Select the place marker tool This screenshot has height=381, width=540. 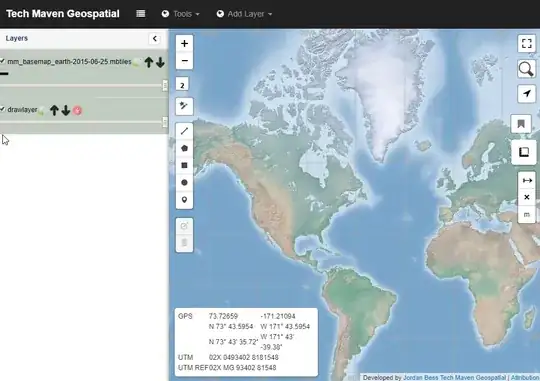(x=184, y=200)
